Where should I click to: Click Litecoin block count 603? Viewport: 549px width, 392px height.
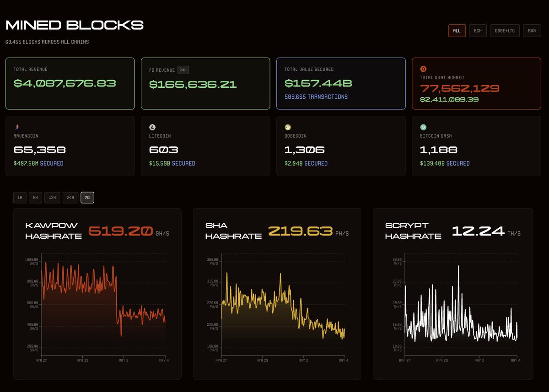[164, 150]
